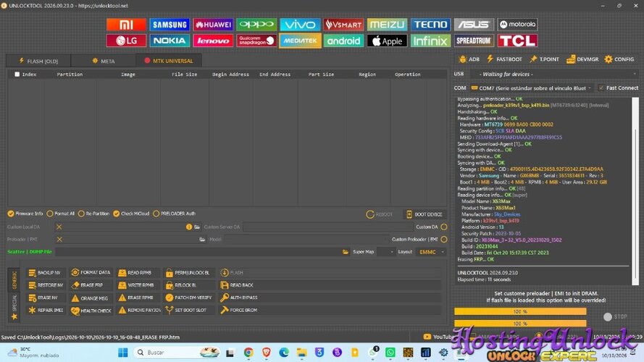Open the Super Map dropdown
Screen dimensions: 644x362
pos(385,252)
